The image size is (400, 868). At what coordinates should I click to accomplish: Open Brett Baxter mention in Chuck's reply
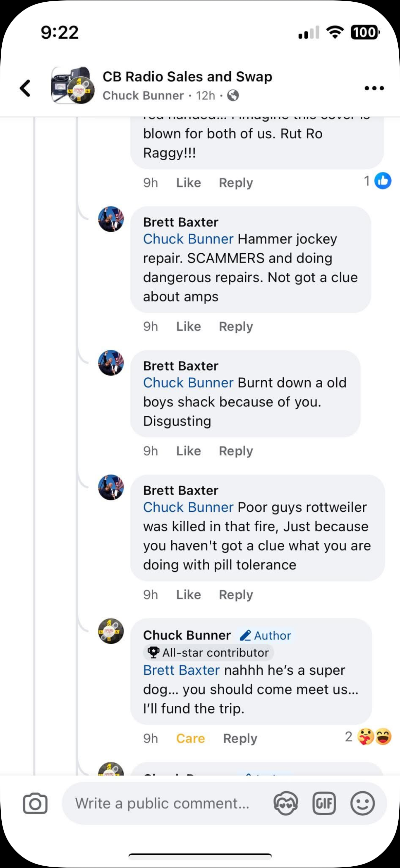181,670
